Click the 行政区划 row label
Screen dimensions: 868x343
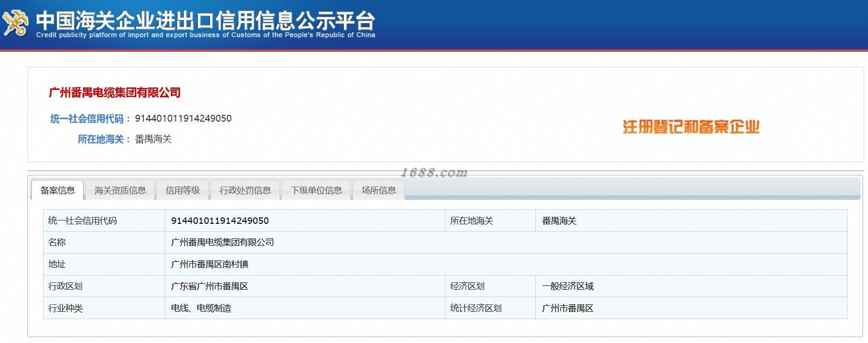tap(65, 286)
